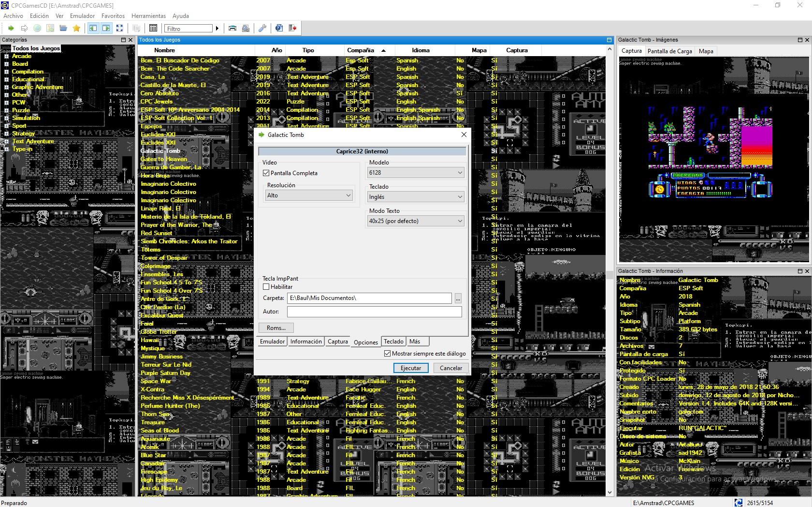Click the printer toolbar icon

click(232, 28)
